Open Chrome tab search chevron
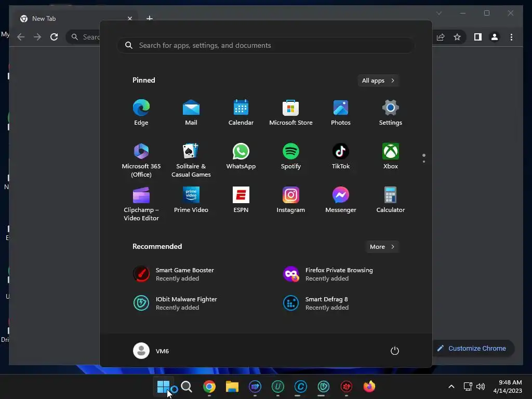Viewport: 532px width, 399px height. 438,13
